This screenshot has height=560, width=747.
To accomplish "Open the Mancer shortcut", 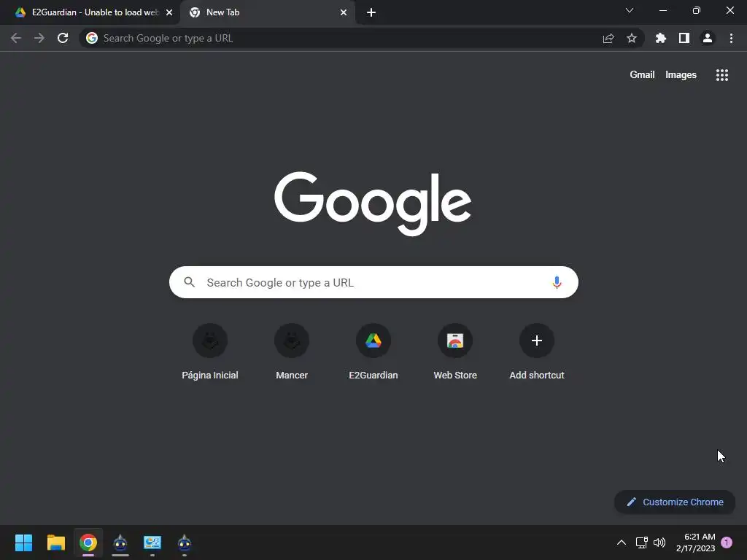I will (x=292, y=351).
